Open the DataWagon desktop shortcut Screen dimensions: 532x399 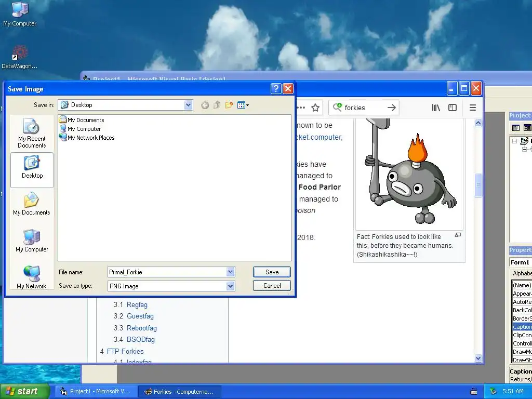[19, 57]
